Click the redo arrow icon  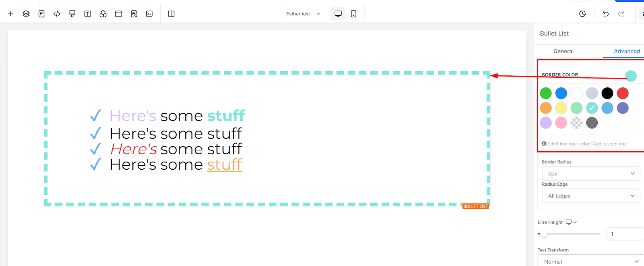point(621,14)
